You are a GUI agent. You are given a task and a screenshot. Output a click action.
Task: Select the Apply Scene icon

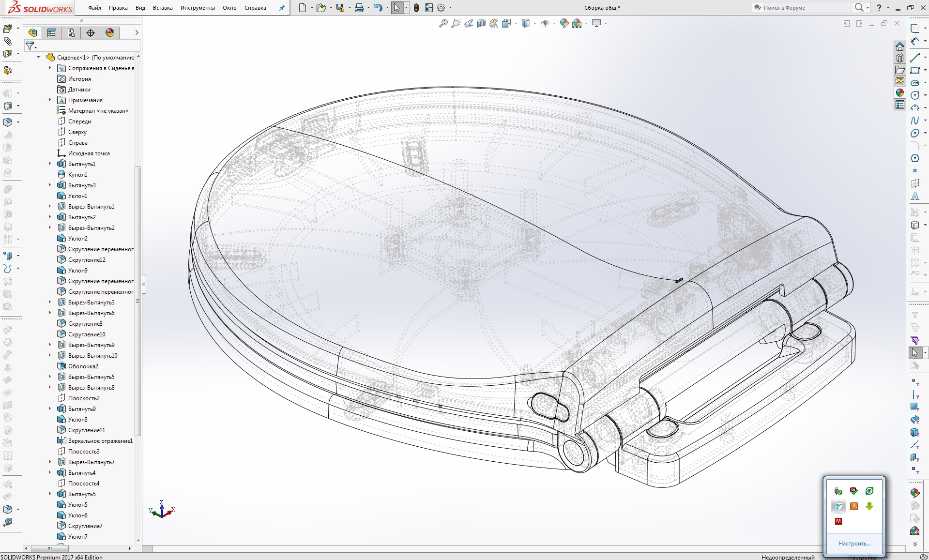point(578,23)
